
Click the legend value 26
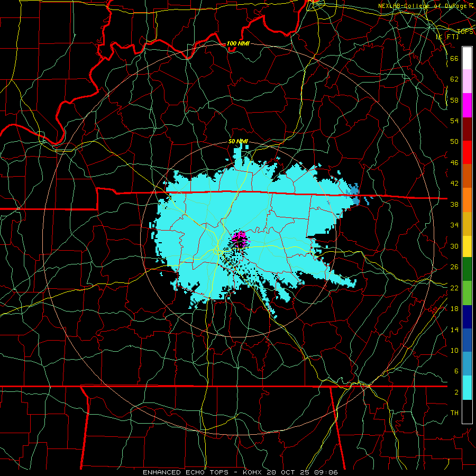point(454,267)
